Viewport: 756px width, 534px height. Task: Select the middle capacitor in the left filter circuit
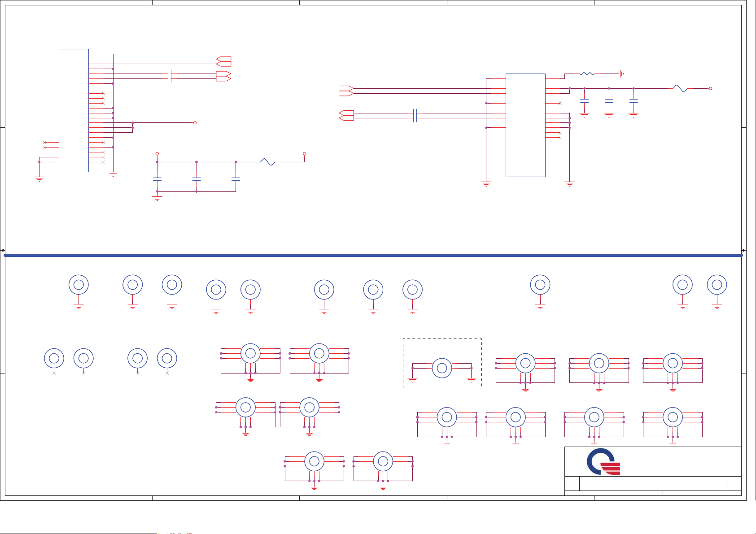[197, 179]
